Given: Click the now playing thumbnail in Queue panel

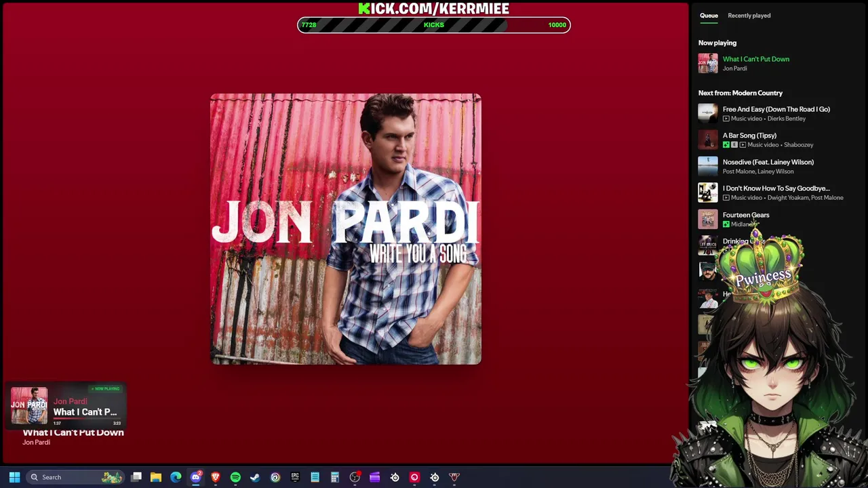Looking at the screenshot, I should [708, 63].
